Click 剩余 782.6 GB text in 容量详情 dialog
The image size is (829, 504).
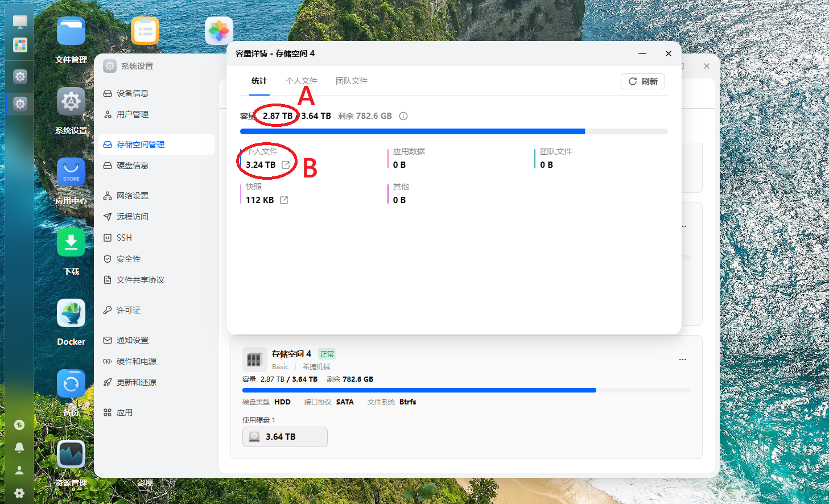[365, 116]
